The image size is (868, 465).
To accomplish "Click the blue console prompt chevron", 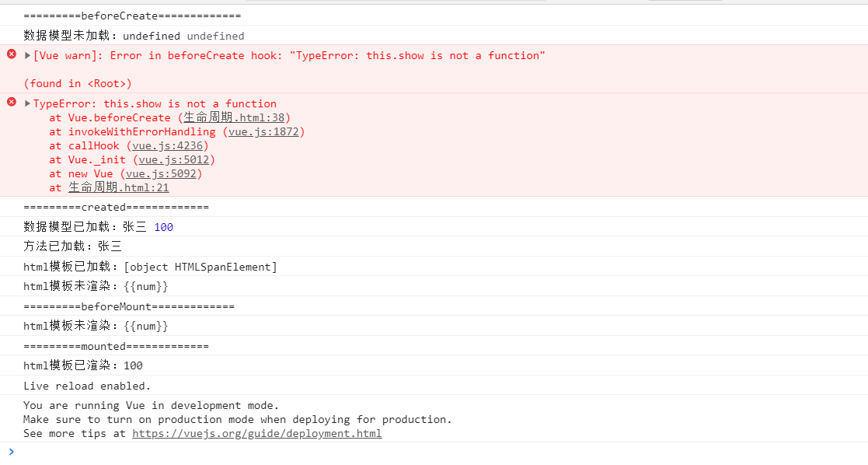I will point(11,451).
